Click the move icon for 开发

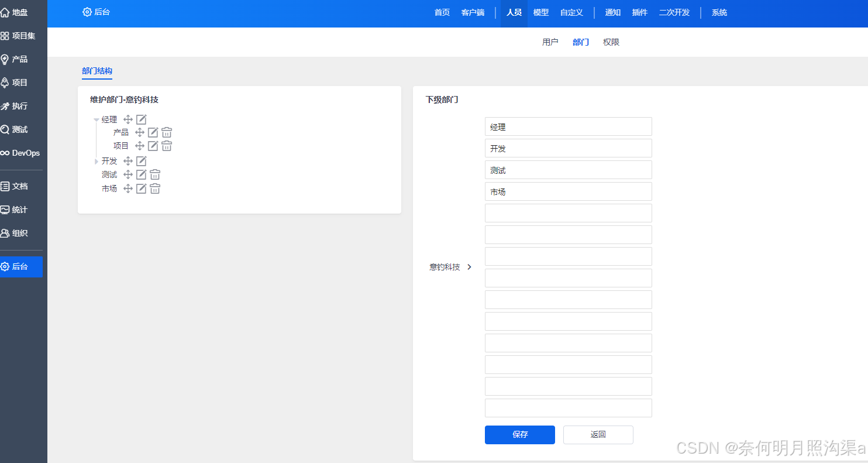click(128, 161)
